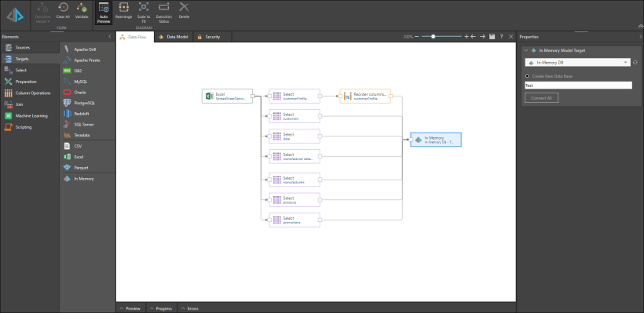
Task: Open the Join category
Action: (30, 104)
